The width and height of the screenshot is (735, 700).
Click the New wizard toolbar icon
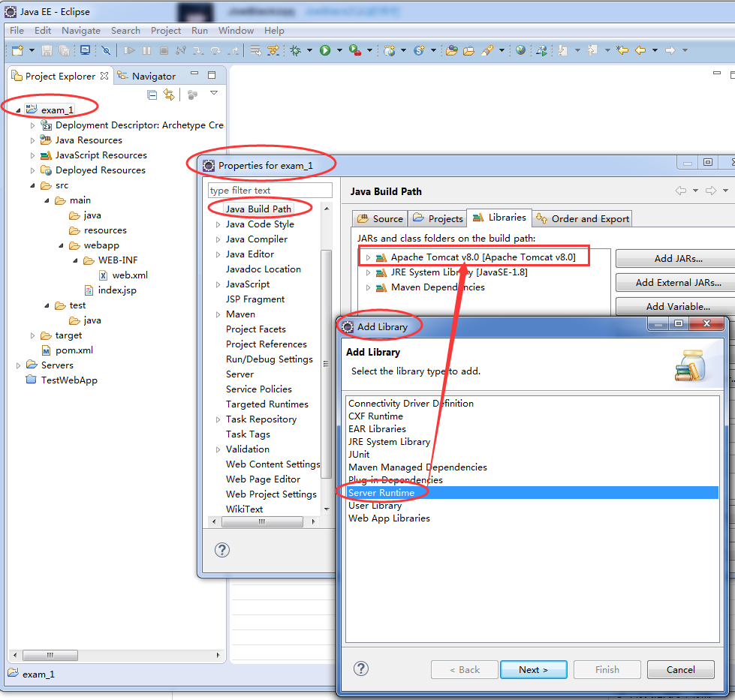18,50
